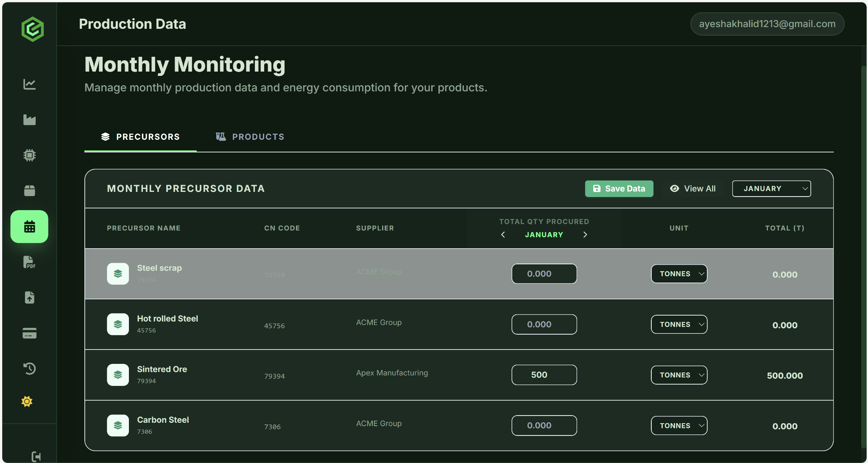Expand the Steel scrap TONNES unit dropdown
Screen dimensions: 868x463
(x=679, y=274)
